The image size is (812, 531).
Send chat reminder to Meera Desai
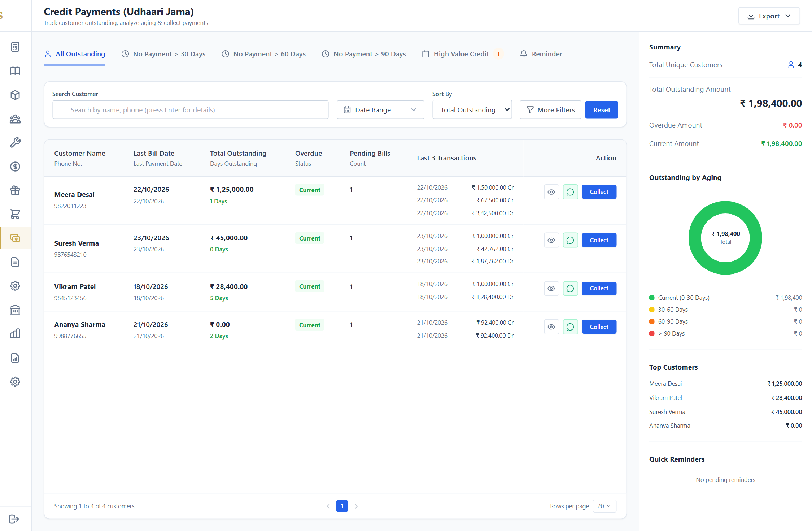tap(570, 192)
